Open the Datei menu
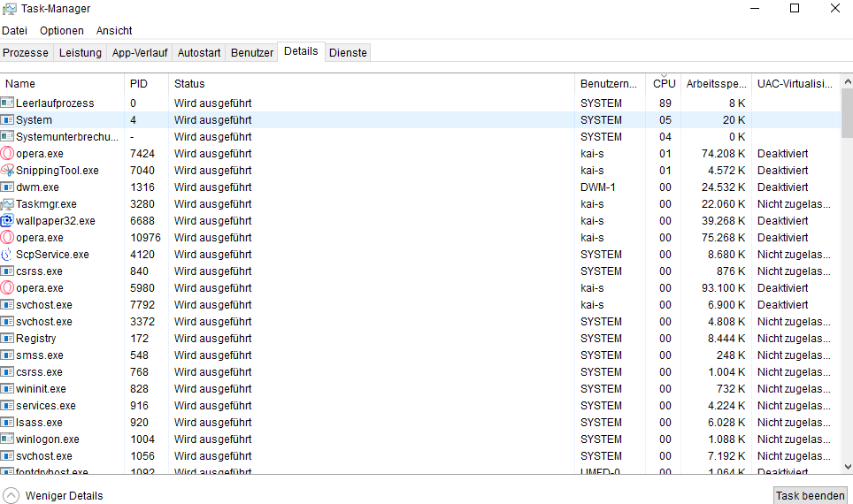The height and width of the screenshot is (504, 853). click(15, 31)
